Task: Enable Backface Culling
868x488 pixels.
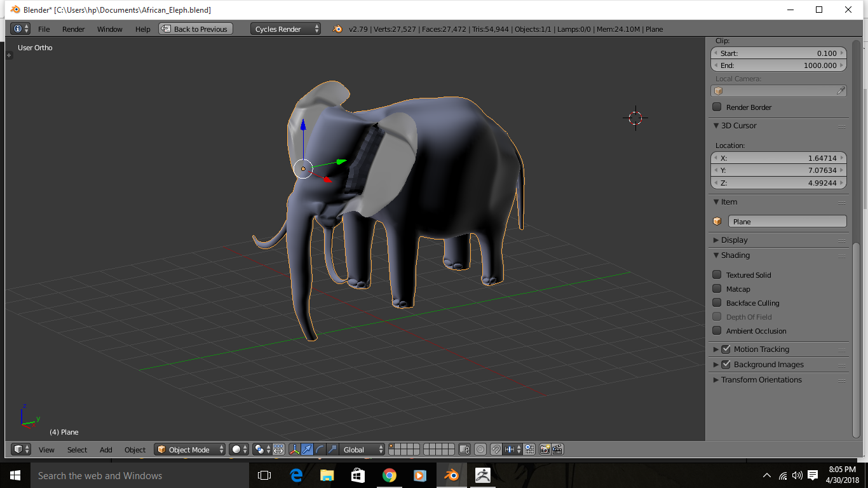Action: tap(717, 302)
